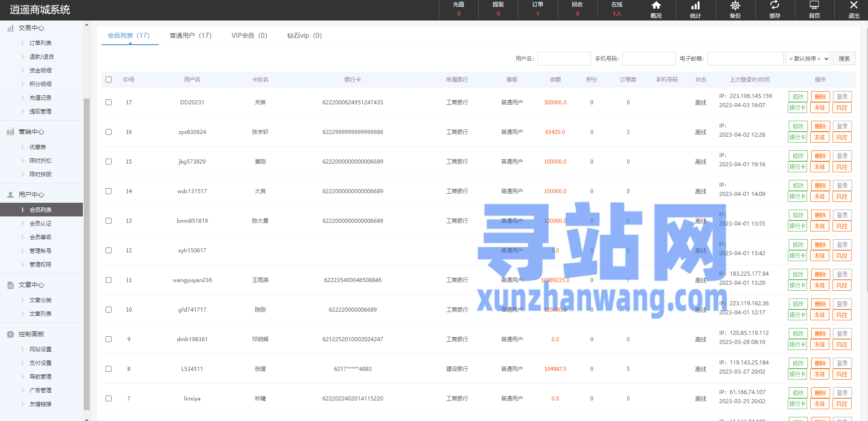
Task: Open 资金明细 in sidebar
Action: click(x=41, y=70)
